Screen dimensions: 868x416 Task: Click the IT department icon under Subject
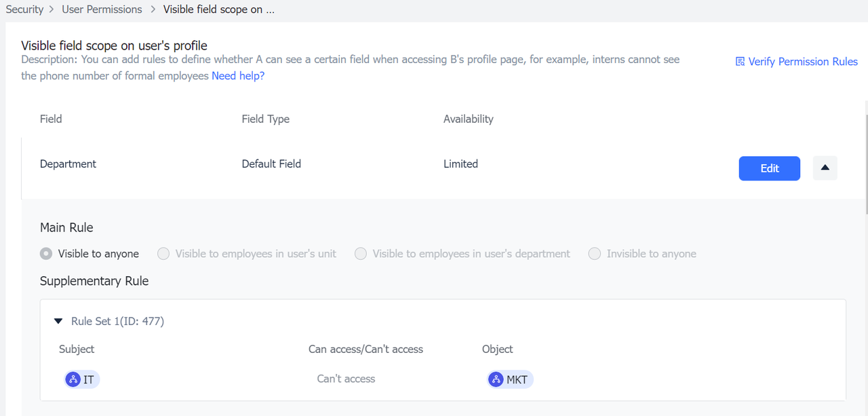(73, 379)
